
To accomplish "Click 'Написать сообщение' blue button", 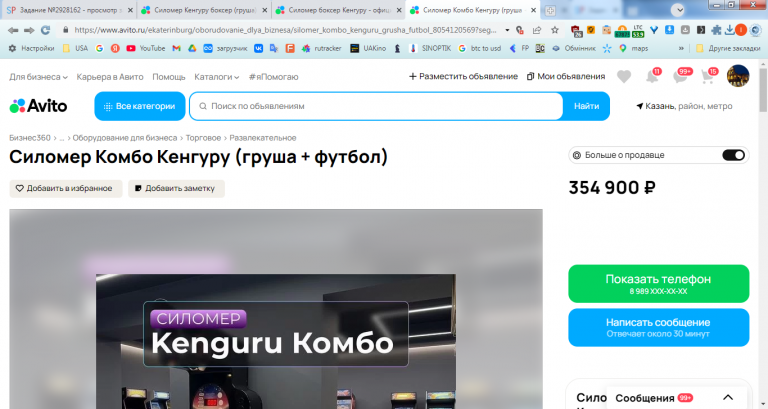I will (658, 327).
